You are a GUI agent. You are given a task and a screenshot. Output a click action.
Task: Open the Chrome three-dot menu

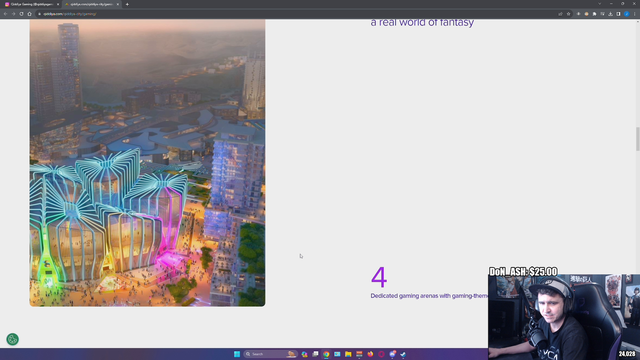coord(634,14)
